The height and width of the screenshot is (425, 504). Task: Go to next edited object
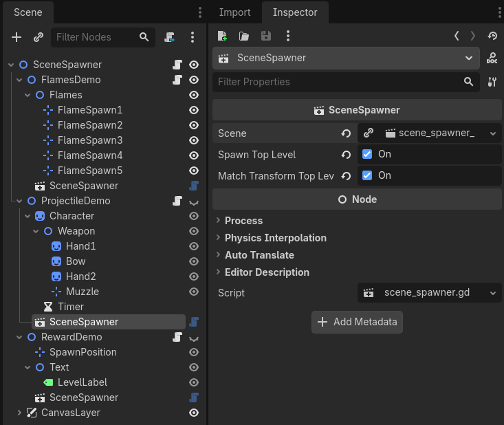[473, 36]
